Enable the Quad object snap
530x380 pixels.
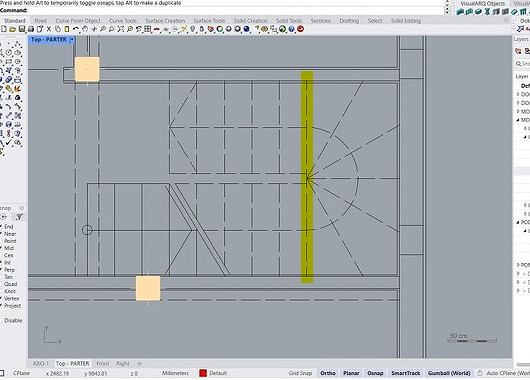(10, 284)
